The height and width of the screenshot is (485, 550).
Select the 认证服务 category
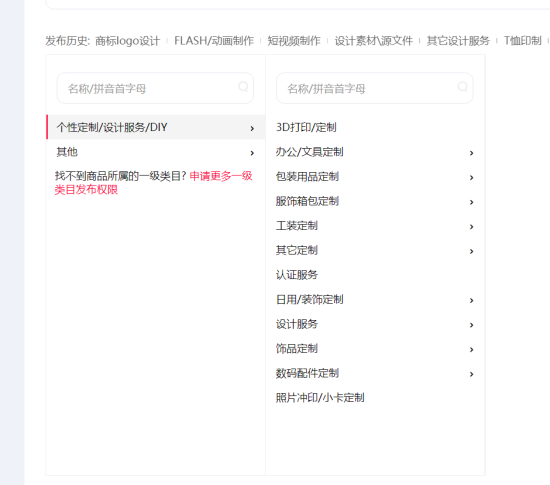[x=297, y=275]
